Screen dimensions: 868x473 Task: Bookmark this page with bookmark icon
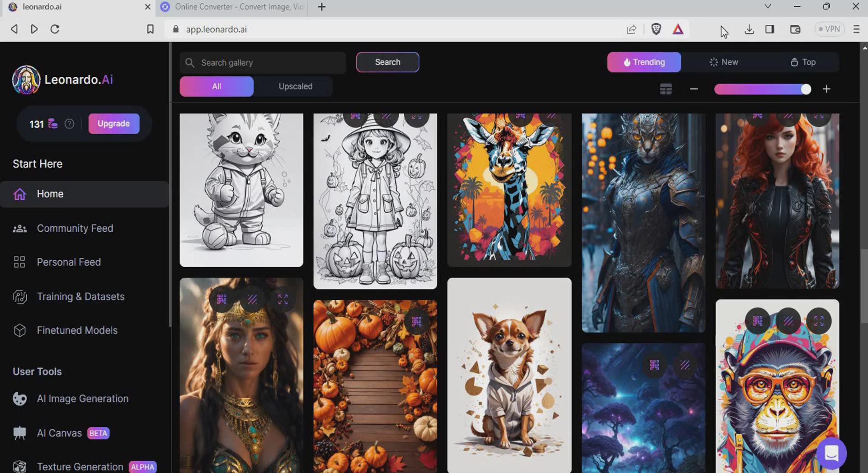150,29
